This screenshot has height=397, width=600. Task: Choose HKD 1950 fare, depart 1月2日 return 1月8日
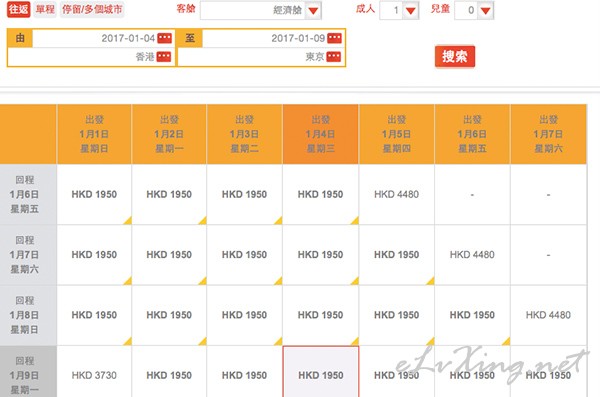click(x=169, y=315)
